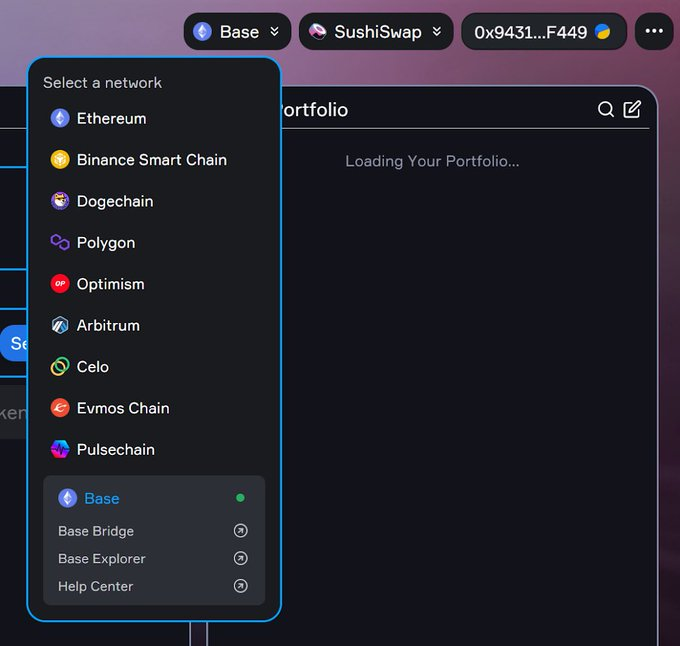Select Evmos Chain network
680x646 pixels.
point(154,408)
